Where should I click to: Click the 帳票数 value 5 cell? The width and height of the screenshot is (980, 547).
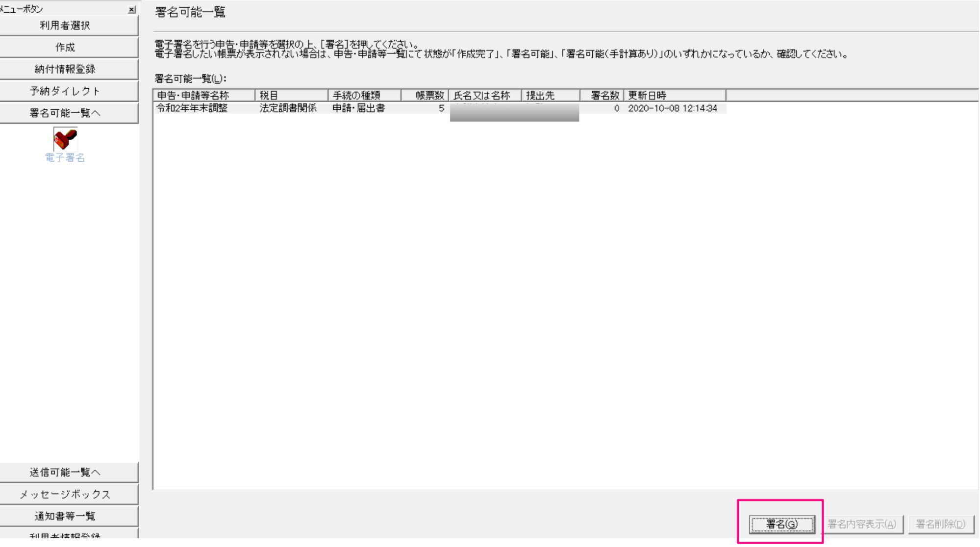441,108
